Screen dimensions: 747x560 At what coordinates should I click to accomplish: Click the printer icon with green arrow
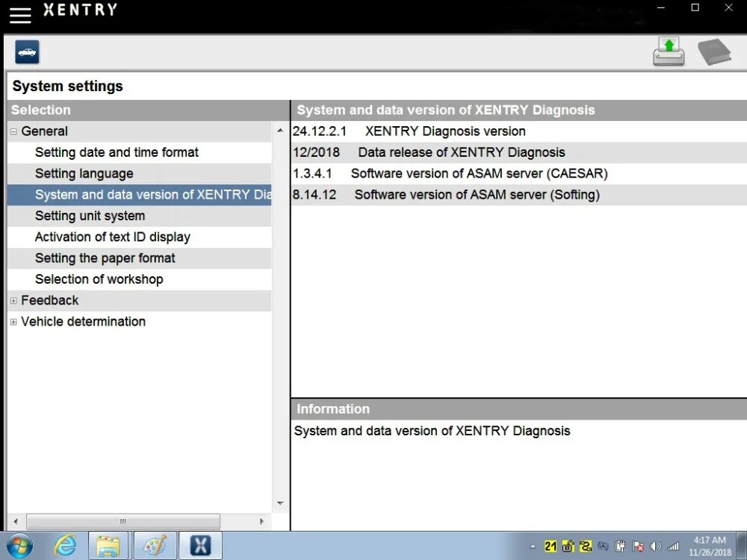(x=669, y=52)
